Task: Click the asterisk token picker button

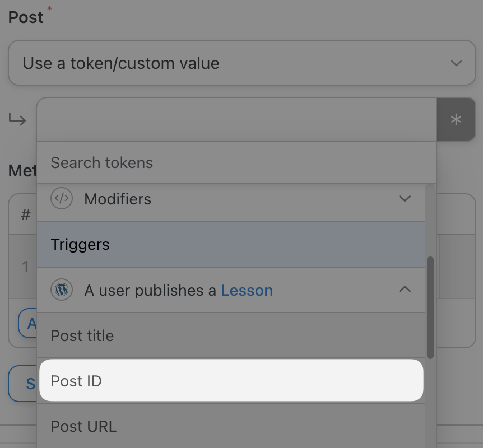Action: [x=456, y=119]
